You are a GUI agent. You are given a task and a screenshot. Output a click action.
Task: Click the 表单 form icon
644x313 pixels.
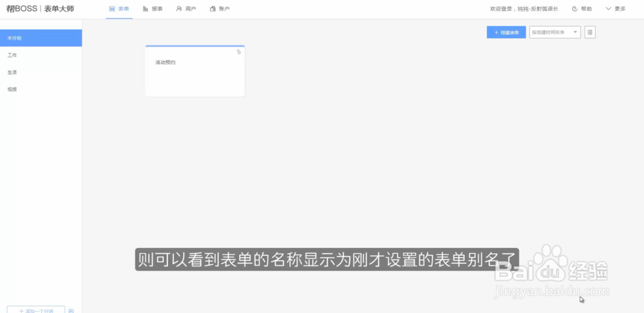(111, 8)
